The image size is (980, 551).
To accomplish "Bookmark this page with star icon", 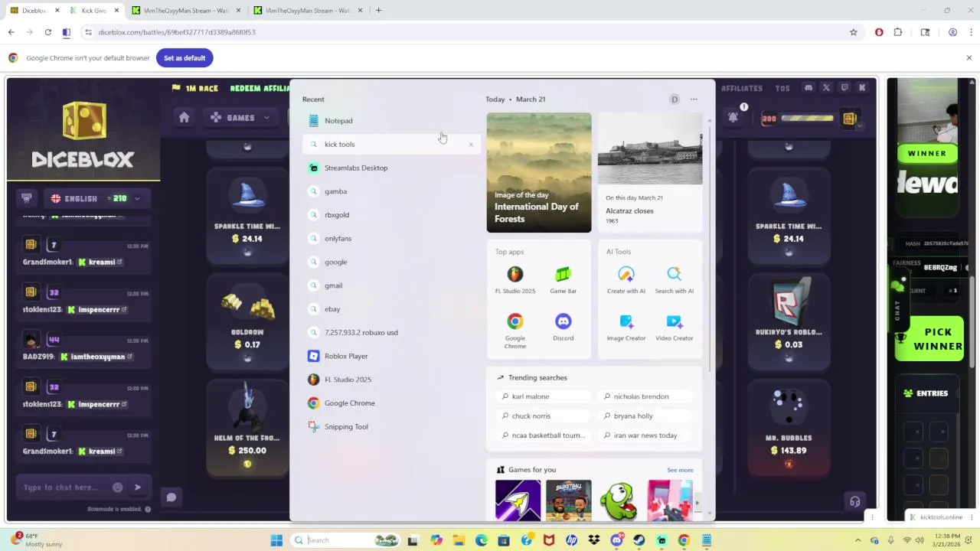I will [854, 32].
